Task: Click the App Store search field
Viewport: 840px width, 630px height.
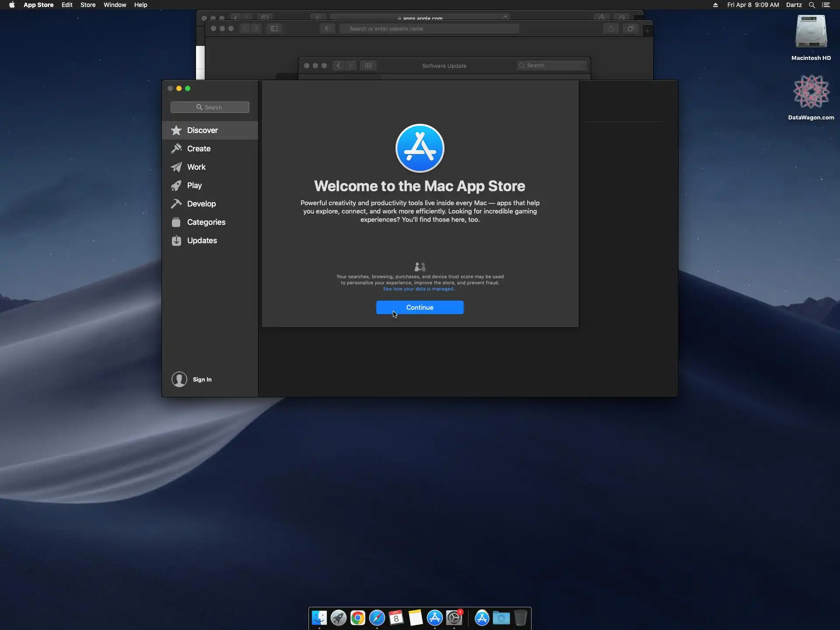Action: 210,107
